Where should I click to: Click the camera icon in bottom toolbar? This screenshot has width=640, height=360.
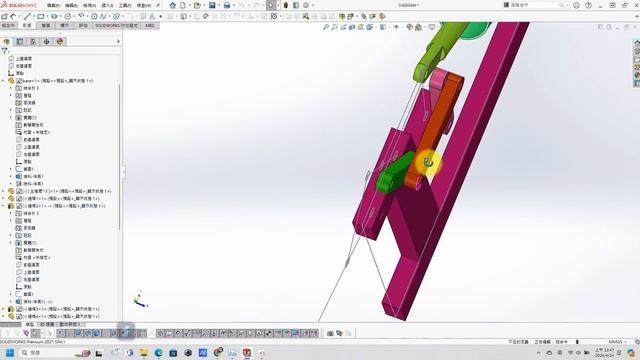click(x=330, y=333)
